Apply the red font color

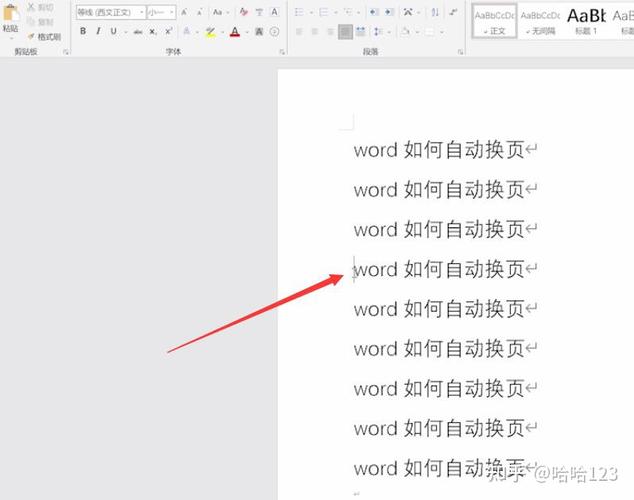235,32
